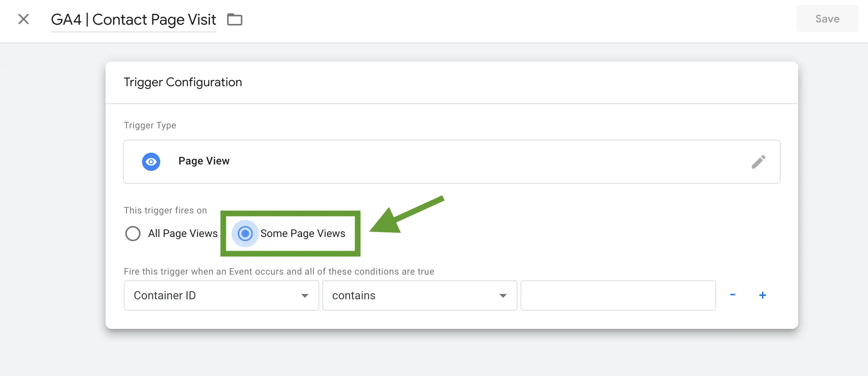Close the trigger editor with X icon
Image resolution: width=868 pixels, height=376 pixels.
24,19
